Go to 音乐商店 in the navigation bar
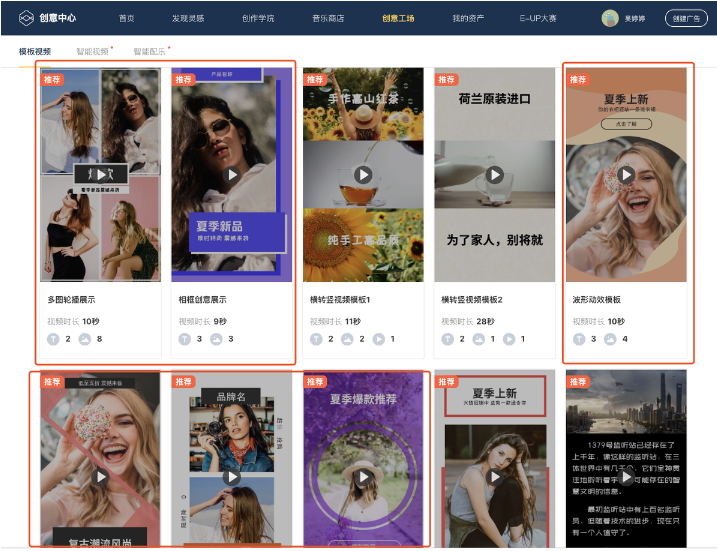 326,18
